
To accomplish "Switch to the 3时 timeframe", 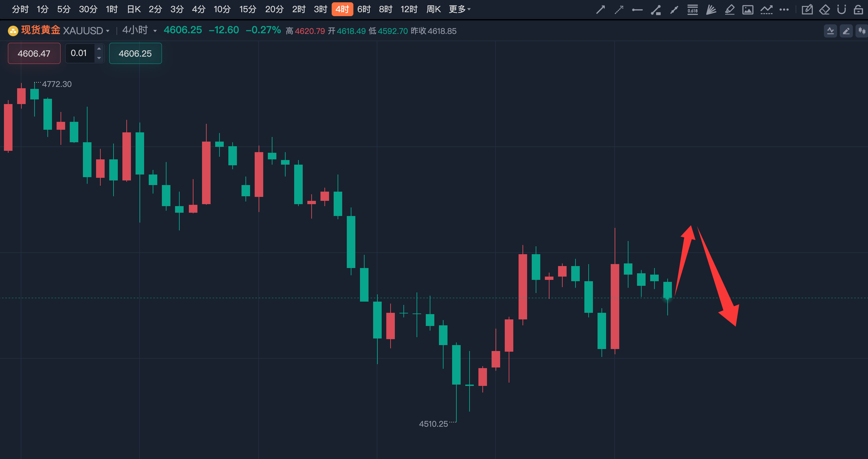I will coord(320,9).
